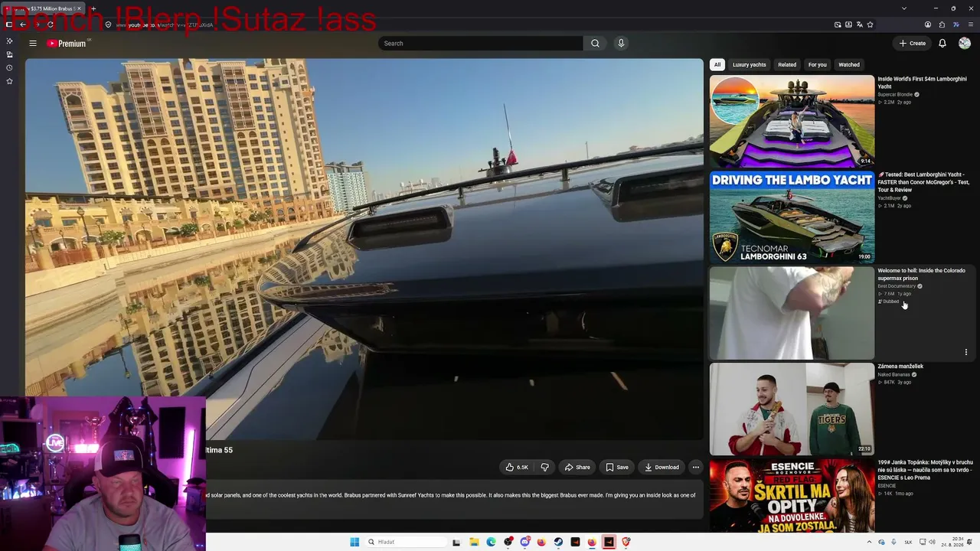Open Microsoft Edge from the taskbar
Viewport: 980px width, 551px height.
pos(492,542)
